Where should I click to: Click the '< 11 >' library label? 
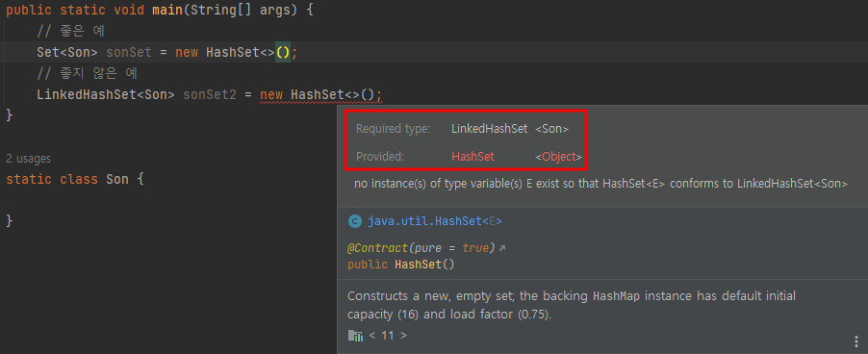(388, 335)
